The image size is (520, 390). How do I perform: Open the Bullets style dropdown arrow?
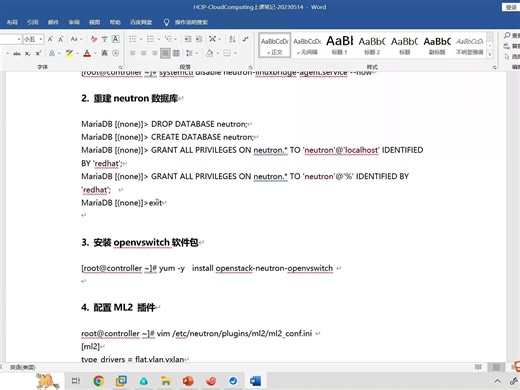[141, 39]
